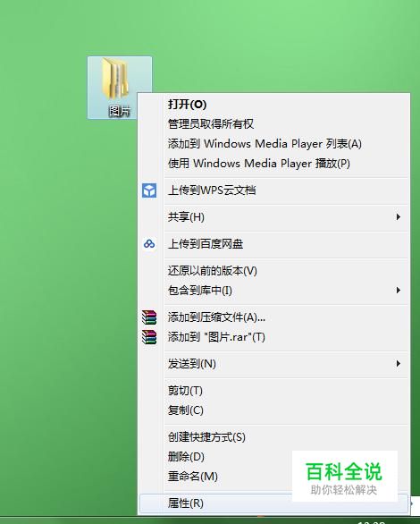Viewport: 420px width, 524px height.
Task: Choose 创建快捷方式(S)
Action: (x=273, y=436)
